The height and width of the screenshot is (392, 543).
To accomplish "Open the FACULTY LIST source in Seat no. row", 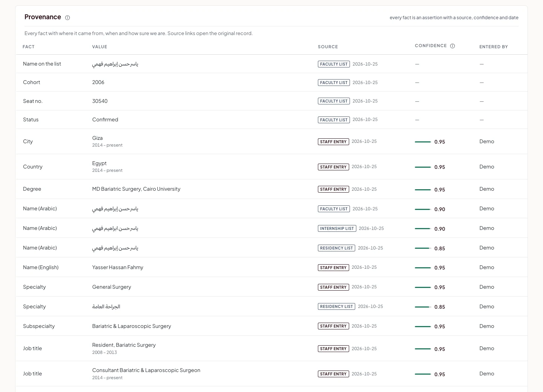I will [x=334, y=101].
